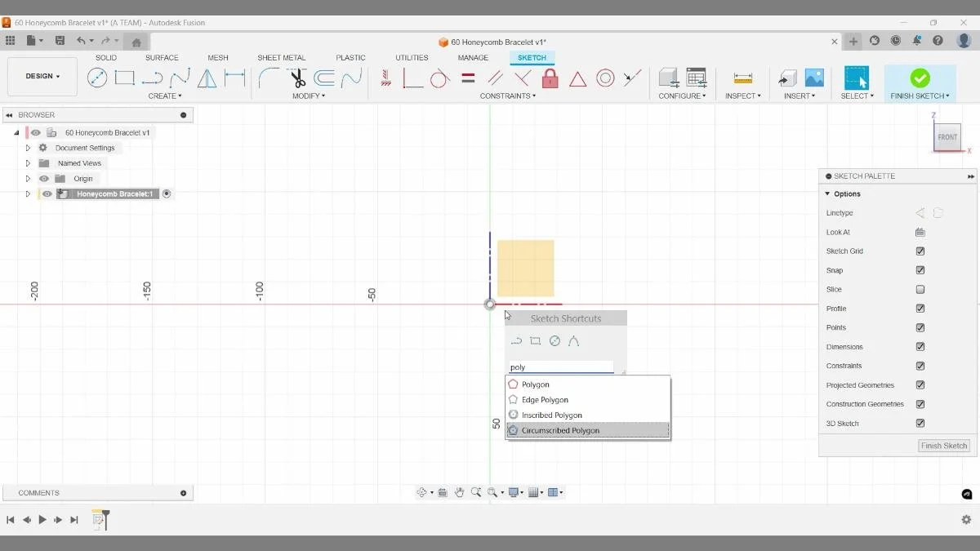Image resolution: width=980 pixels, height=551 pixels.
Task: Click in the poly search field
Action: tap(560, 367)
